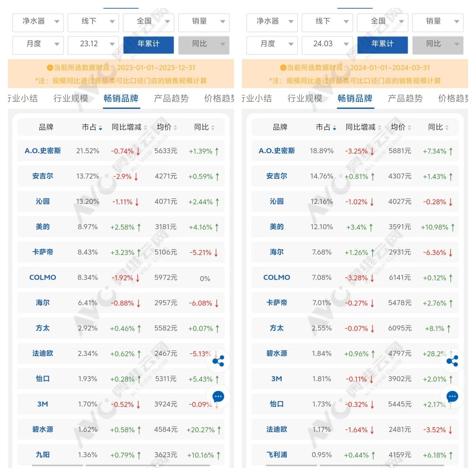Image resolution: width=476 pixels, height=476 pixels.
Task: Select the 5633元 average price cell
Action: (166, 151)
